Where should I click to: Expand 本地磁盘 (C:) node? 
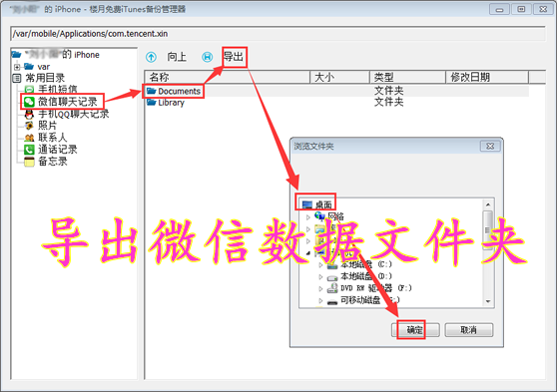coord(320,264)
